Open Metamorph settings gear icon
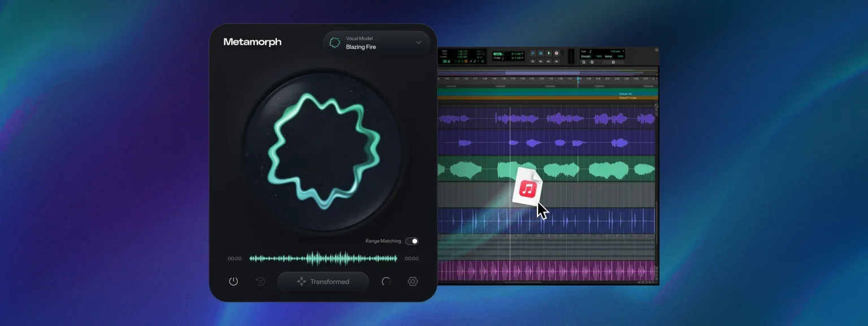This screenshot has height=326, width=868. tap(413, 281)
